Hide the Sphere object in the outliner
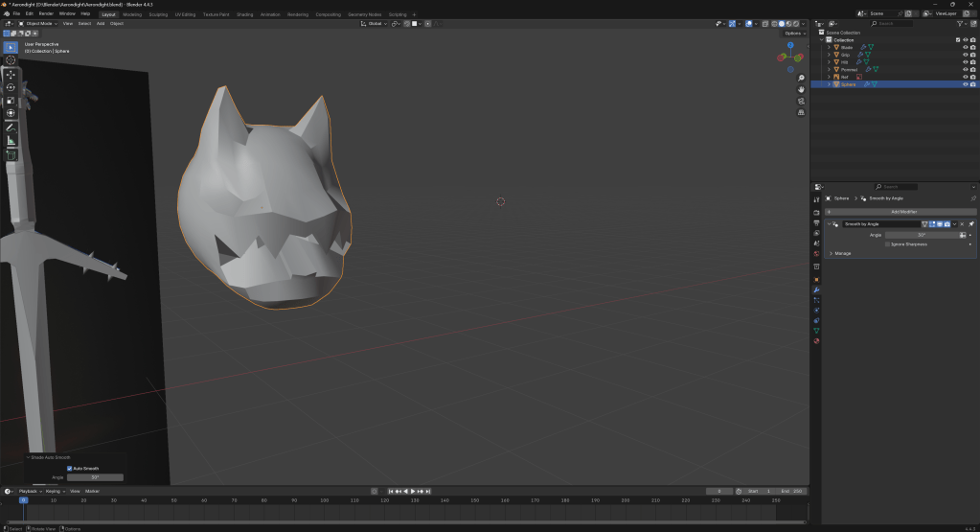 pos(965,84)
